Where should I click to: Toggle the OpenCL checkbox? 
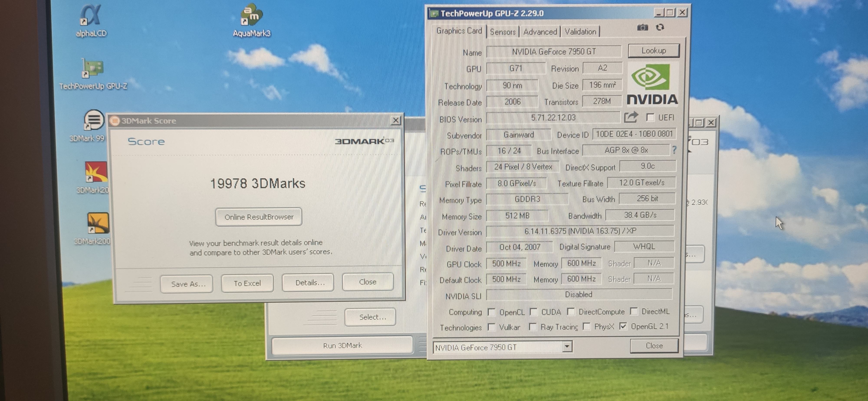[491, 312]
